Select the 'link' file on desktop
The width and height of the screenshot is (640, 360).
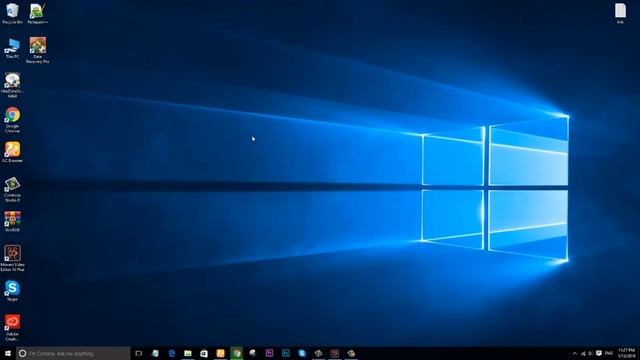pos(620,13)
